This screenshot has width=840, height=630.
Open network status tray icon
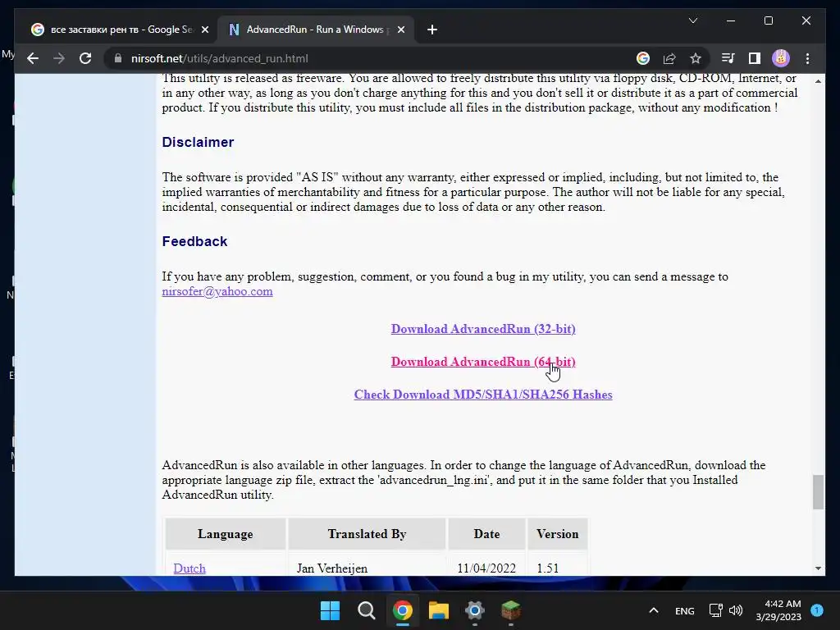715,610
